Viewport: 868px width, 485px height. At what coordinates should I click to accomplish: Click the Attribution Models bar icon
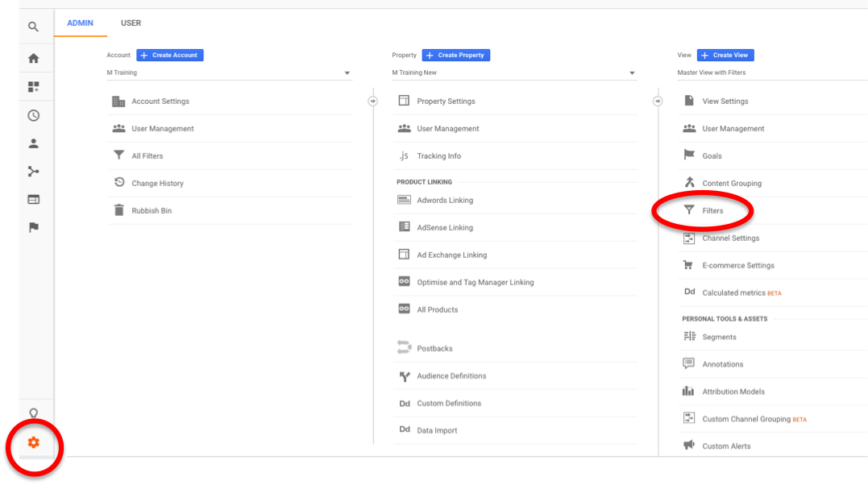click(x=688, y=391)
